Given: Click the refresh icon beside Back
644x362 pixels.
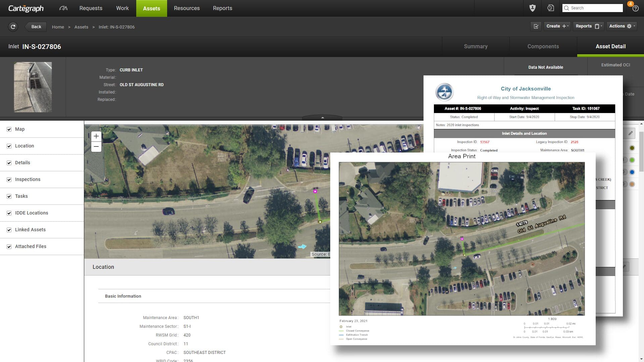Looking at the screenshot, I should pos(13,27).
